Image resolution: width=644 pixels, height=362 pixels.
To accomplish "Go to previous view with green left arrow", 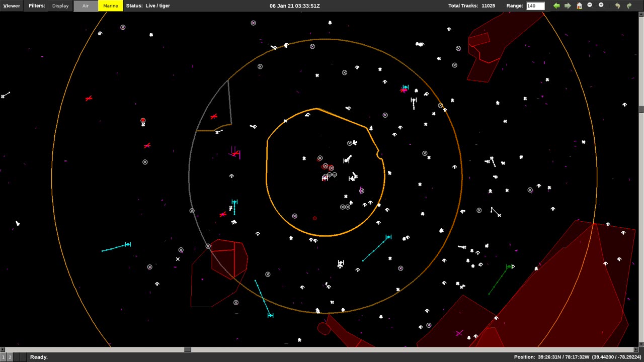I will [x=556, y=6].
